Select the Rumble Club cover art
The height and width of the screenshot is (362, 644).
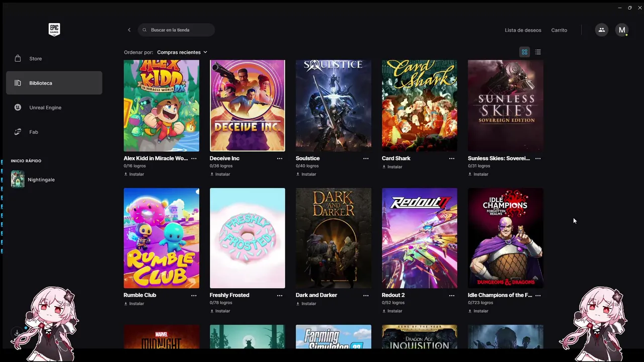click(x=162, y=238)
